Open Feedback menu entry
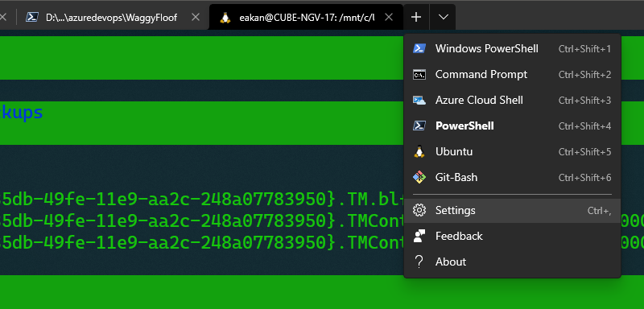644x309 pixels. 512,237
